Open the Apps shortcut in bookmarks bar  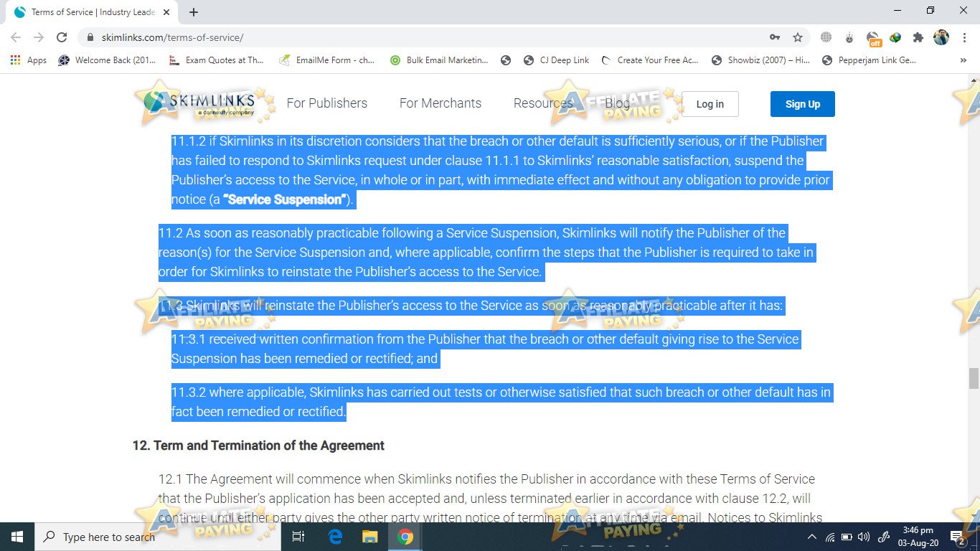coord(29,60)
